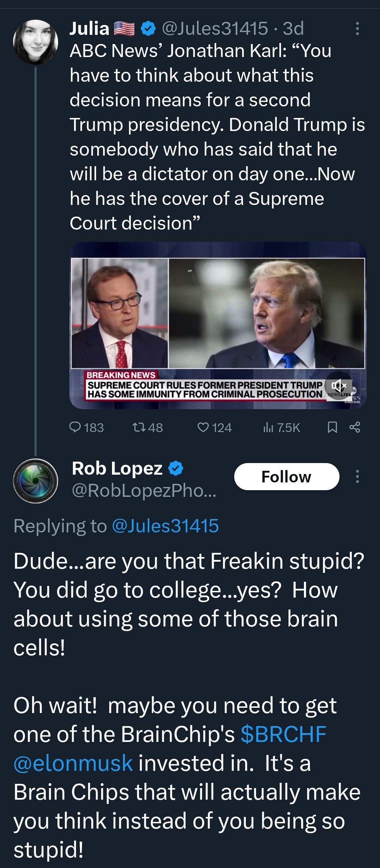Bookmark Julia's tweet
380x868 pixels.
coord(332,427)
